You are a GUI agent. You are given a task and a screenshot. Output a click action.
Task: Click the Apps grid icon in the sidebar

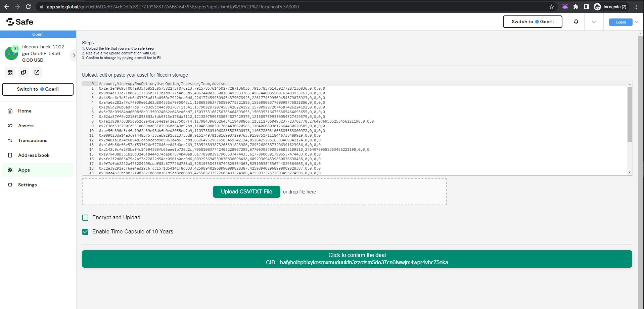(x=10, y=170)
